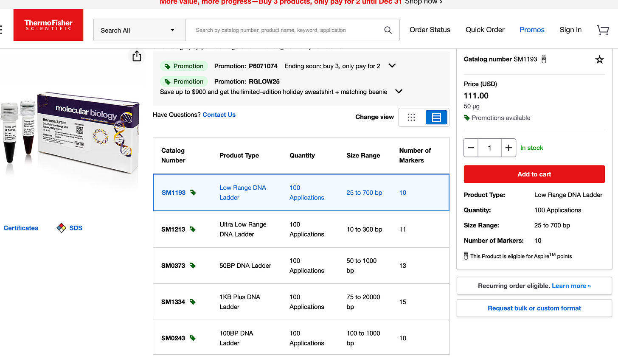This screenshot has height=364, width=618.
Task: Select the SM1213 catalog row
Action: coord(301,229)
